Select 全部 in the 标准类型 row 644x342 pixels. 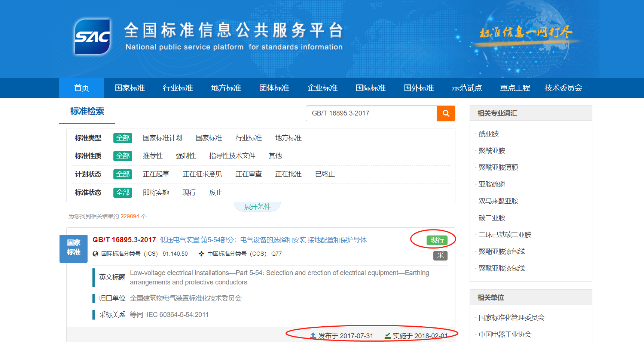[x=123, y=138]
